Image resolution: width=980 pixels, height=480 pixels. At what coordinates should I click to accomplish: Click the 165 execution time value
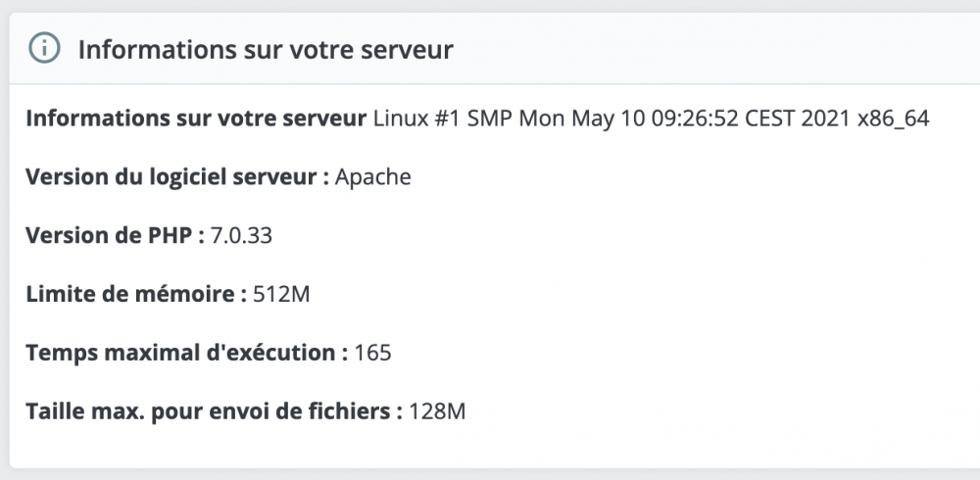pos(372,353)
